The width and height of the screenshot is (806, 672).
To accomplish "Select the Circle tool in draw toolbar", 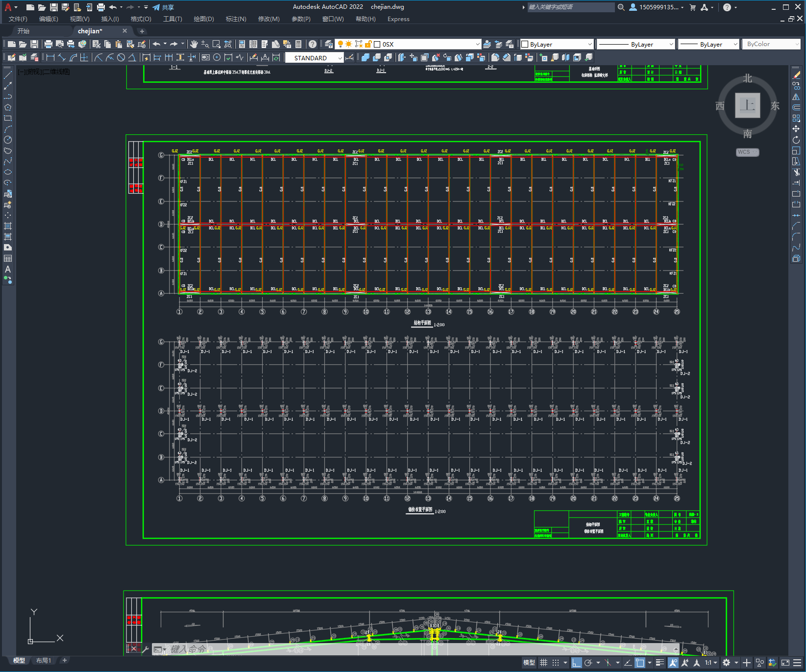I will [x=8, y=140].
